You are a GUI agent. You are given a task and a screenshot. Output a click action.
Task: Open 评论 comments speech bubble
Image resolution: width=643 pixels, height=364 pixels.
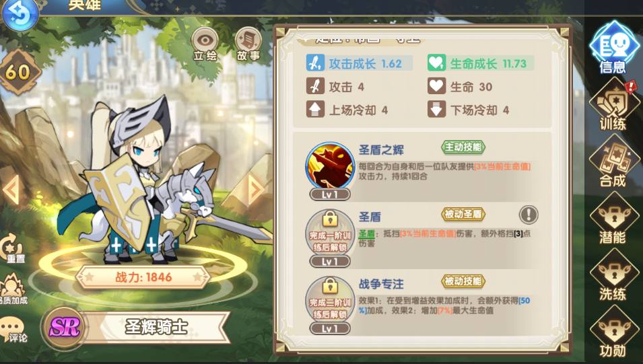(x=13, y=329)
